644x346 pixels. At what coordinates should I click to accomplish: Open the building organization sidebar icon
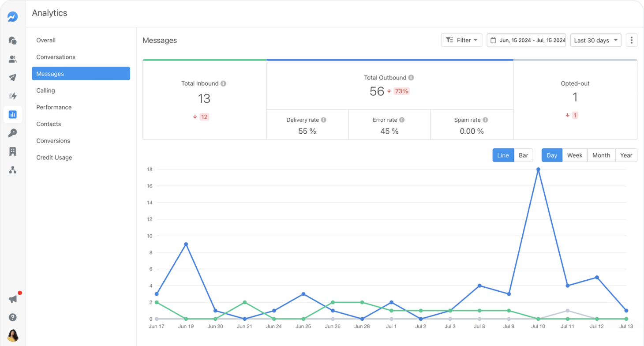pyautogui.click(x=12, y=151)
